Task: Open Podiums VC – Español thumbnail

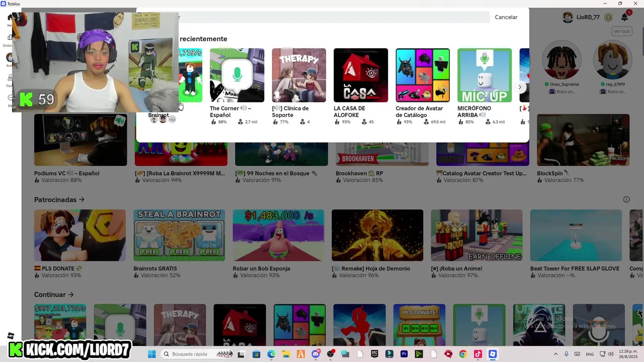Action: 80,140
